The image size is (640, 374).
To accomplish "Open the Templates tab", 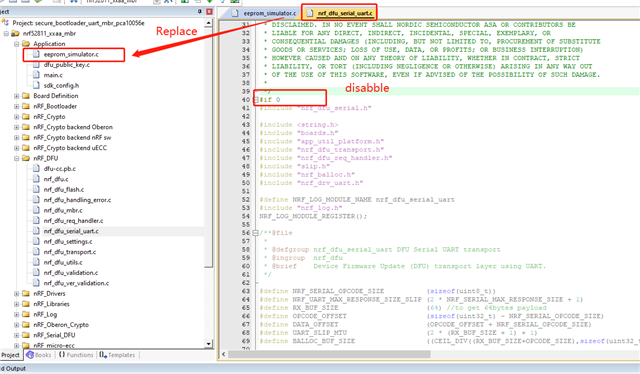I will (x=117, y=355).
